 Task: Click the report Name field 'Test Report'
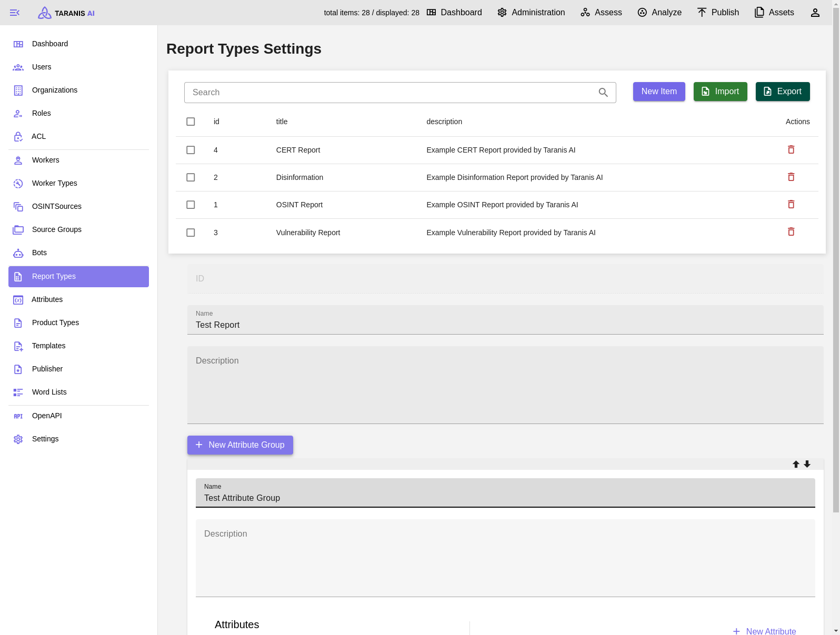pos(505,320)
